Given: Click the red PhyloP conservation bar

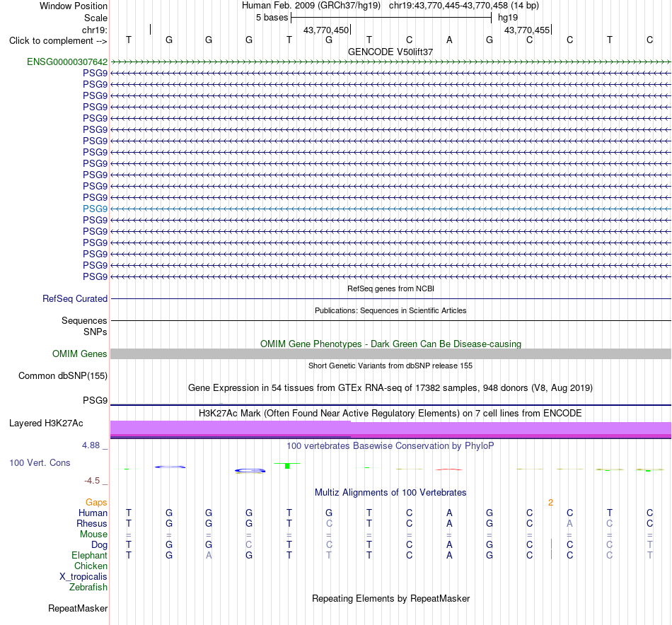Looking at the screenshot, I should point(449,469).
